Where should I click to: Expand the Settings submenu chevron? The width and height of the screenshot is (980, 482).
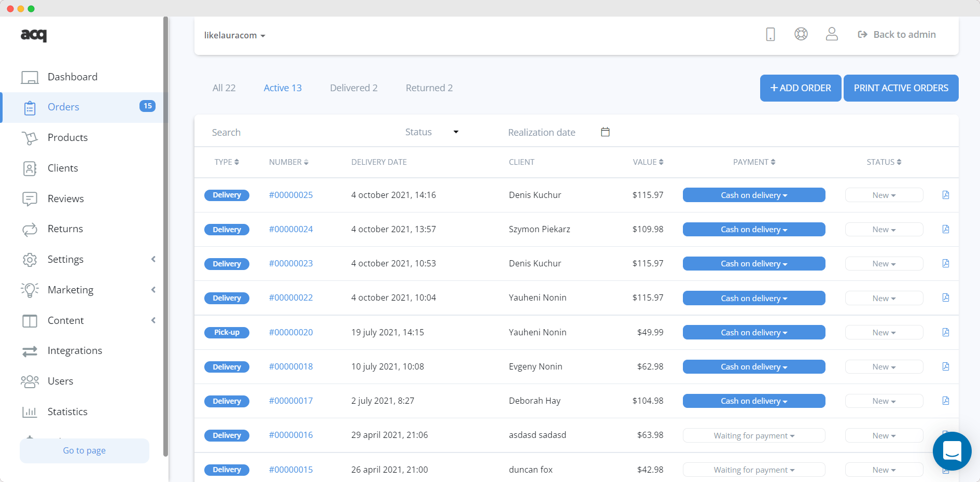(153, 259)
